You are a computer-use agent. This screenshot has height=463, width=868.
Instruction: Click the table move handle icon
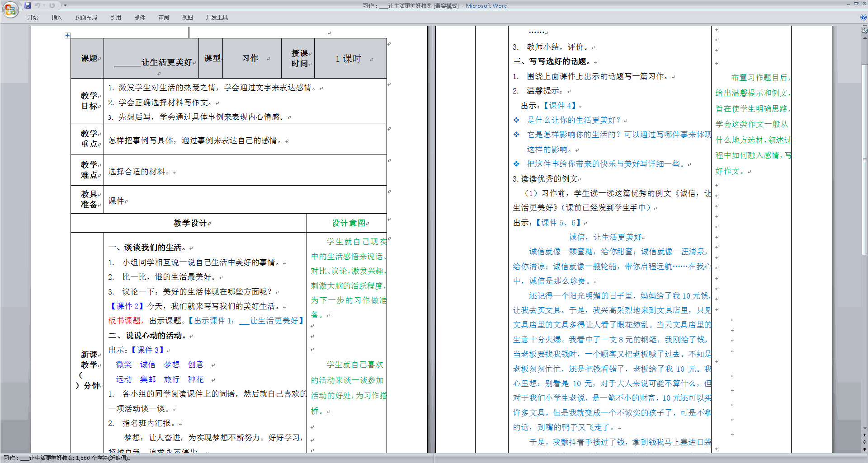pos(67,35)
